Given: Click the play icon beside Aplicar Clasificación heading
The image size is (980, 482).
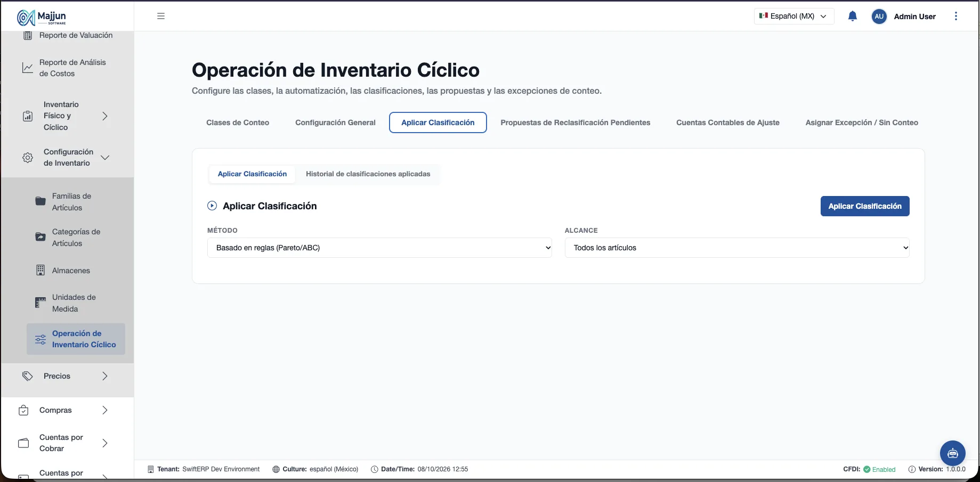Looking at the screenshot, I should point(212,206).
